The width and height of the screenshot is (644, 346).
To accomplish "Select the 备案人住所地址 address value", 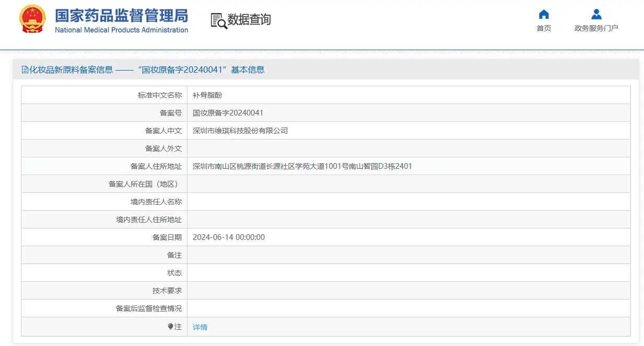I will tap(302, 166).
